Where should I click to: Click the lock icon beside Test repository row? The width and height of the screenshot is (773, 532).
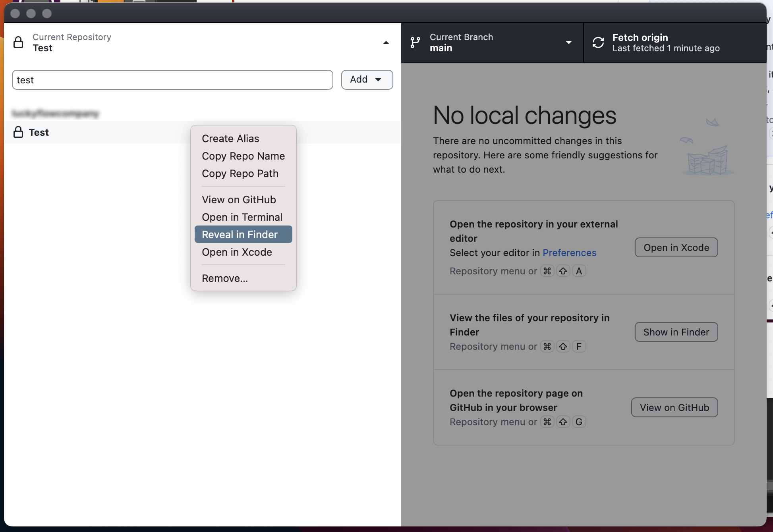pos(18,132)
